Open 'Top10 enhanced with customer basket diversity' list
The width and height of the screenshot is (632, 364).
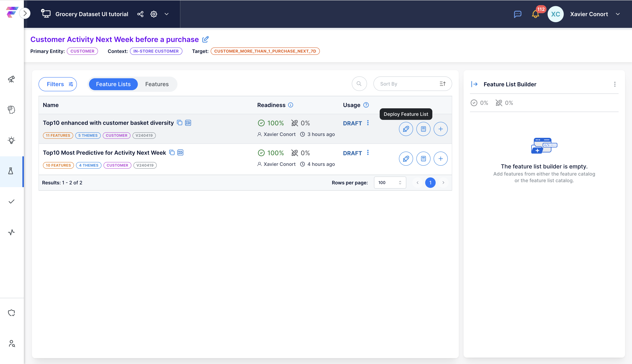click(x=108, y=123)
